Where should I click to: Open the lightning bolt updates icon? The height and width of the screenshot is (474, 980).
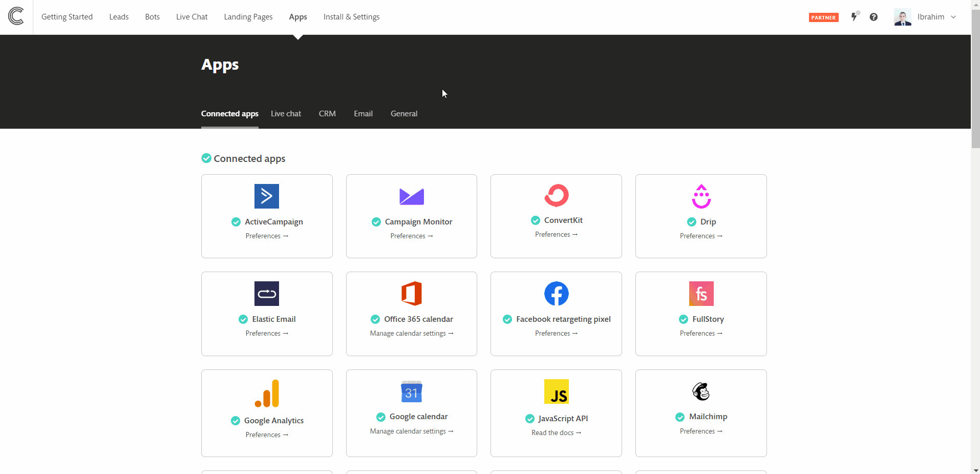[854, 16]
